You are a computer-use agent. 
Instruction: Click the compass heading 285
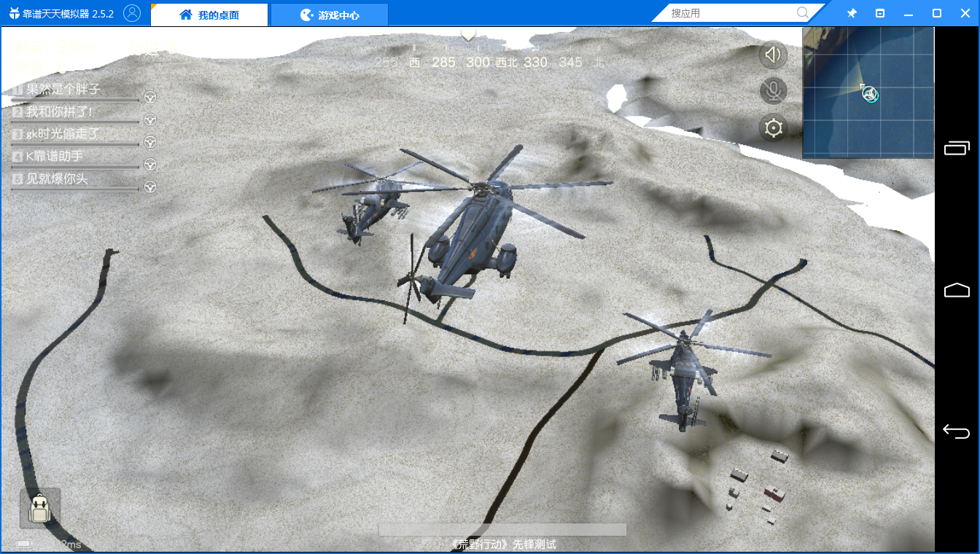point(443,63)
